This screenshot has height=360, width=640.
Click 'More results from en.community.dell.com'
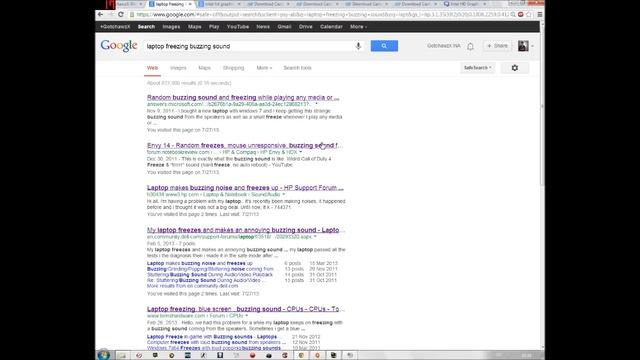192,286
